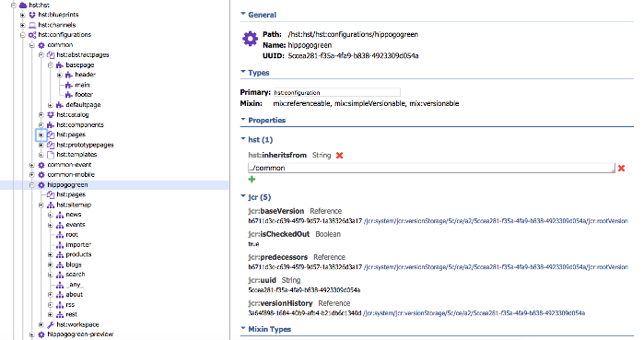Viewport: 644px width, 340px height.
Task: Delete the hst:inheritsfrom property with red X
Action: (339, 155)
